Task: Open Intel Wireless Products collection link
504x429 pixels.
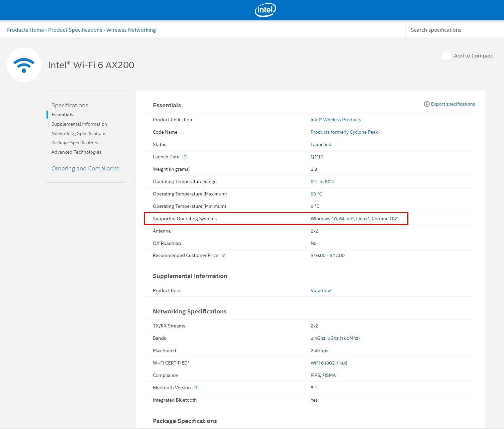Action: 336,120
